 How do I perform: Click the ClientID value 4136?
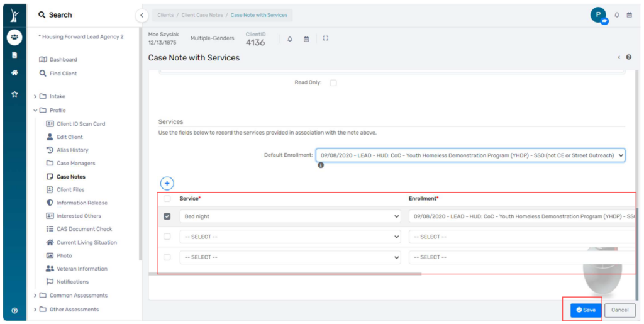coord(255,43)
